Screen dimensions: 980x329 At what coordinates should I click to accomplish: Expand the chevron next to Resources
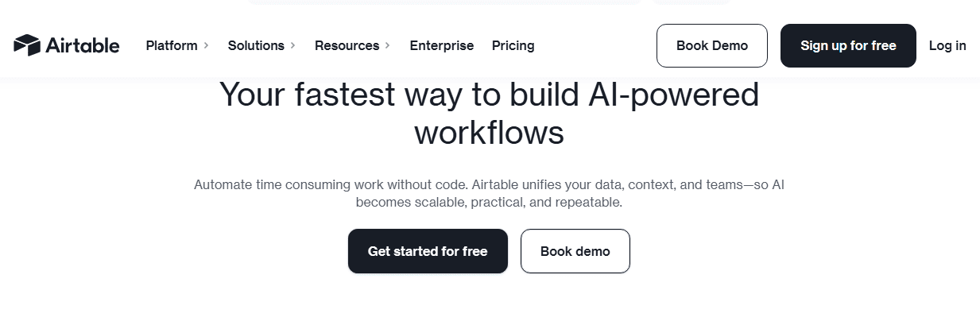(388, 45)
